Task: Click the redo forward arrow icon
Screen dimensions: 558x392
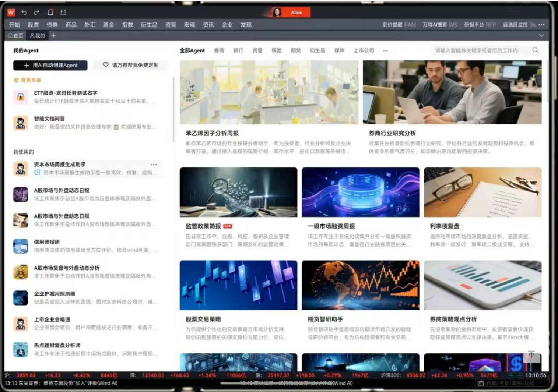Action: pos(36,13)
